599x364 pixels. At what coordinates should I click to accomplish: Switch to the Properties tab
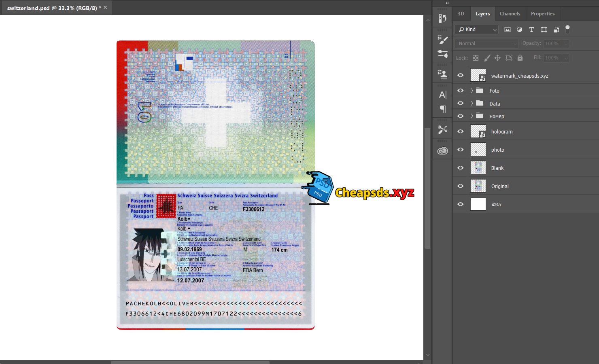[x=542, y=14]
